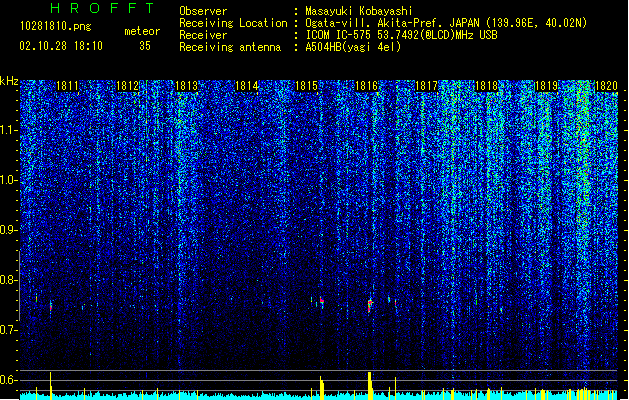Click the HROFFT title text
The image size is (629, 400).
[102, 8]
